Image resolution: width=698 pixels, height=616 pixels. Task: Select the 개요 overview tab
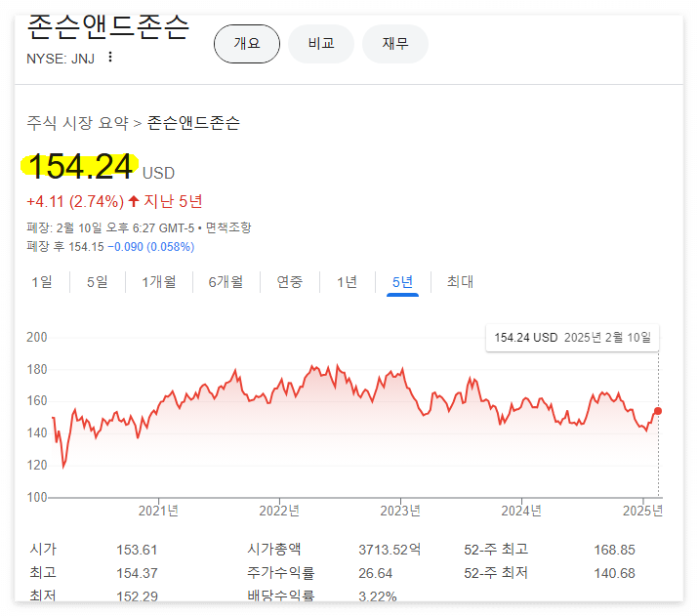[247, 44]
